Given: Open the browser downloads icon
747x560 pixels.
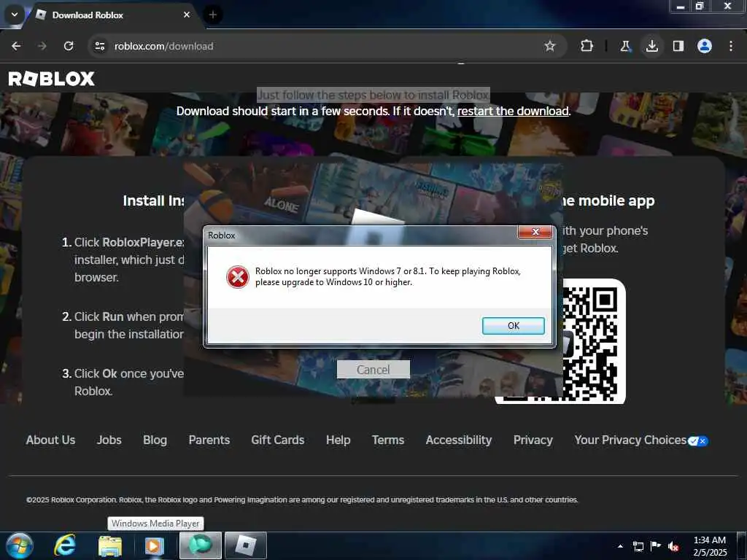Looking at the screenshot, I should (651, 46).
